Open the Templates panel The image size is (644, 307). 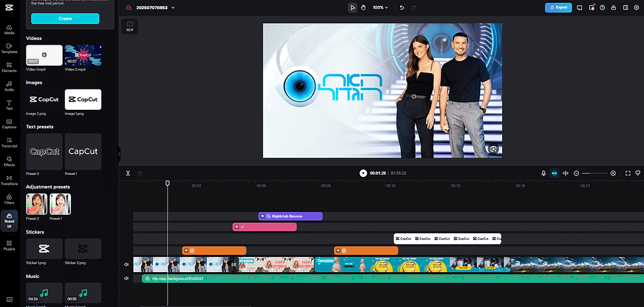coord(9,48)
